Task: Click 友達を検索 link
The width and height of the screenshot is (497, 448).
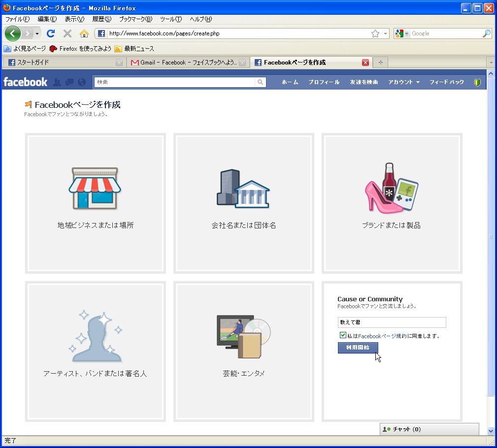Action: 364,82
